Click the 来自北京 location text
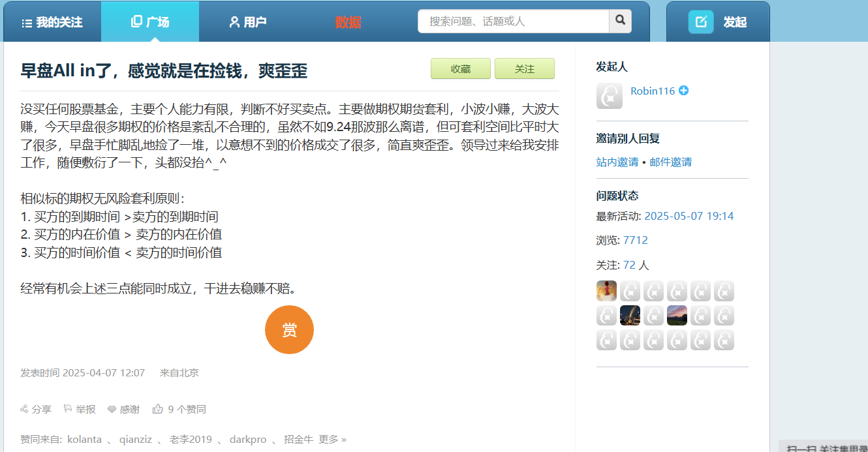This screenshot has width=868, height=452. 179,373
